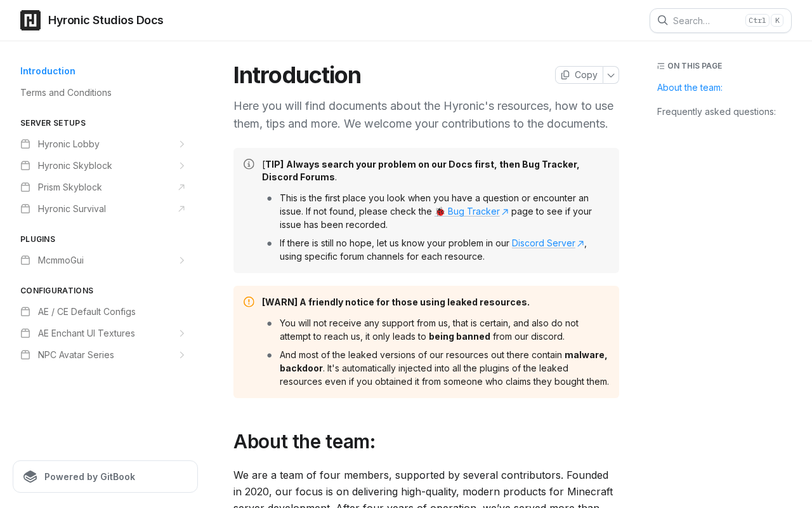Image resolution: width=812 pixels, height=508 pixels.
Task: Expand the AE Enchant UI Textures section
Action: 181,333
